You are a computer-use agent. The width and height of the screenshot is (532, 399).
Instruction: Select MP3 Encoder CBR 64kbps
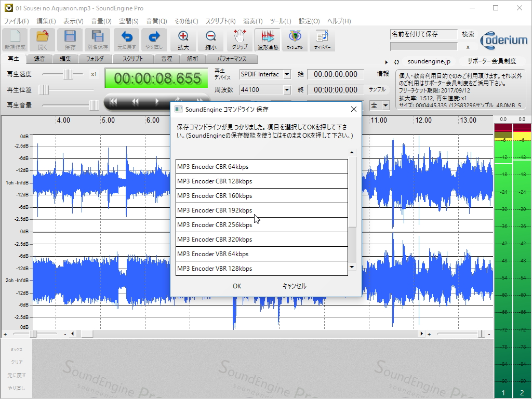[262, 167]
